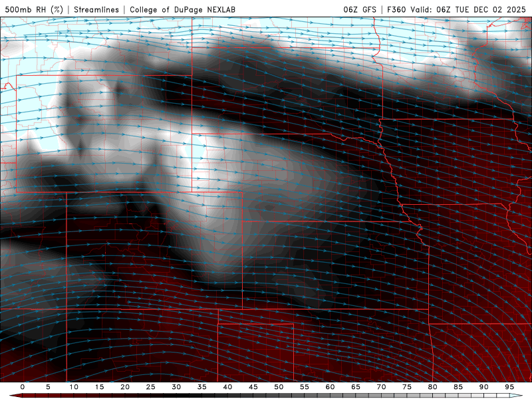Click the 85 value on the color scale
Image resolution: width=532 pixels, height=399 pixels.
(x=458, y=387)
